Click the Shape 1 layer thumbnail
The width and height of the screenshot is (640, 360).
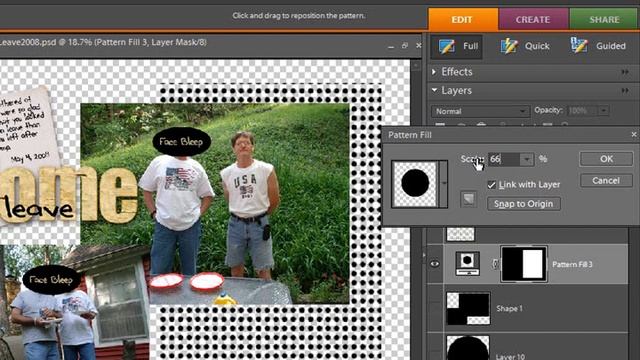468,308
